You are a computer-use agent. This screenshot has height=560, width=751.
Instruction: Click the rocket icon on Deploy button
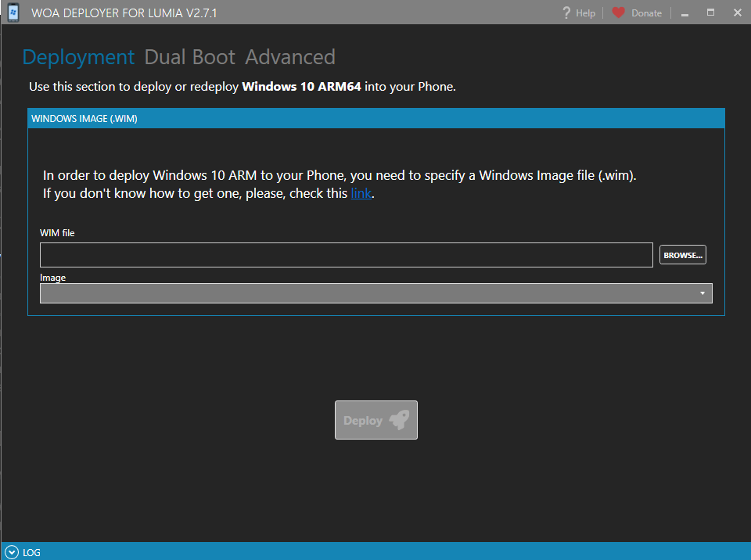pos(400,420)
